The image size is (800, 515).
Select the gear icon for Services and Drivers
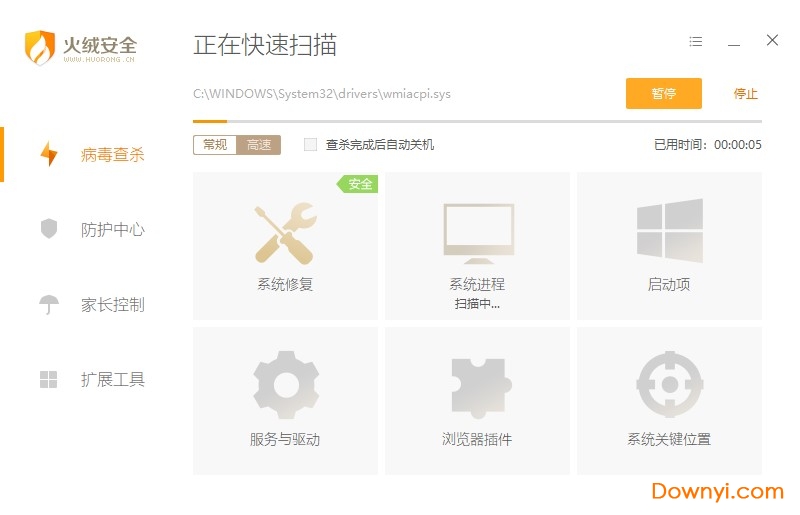(285, 384)
